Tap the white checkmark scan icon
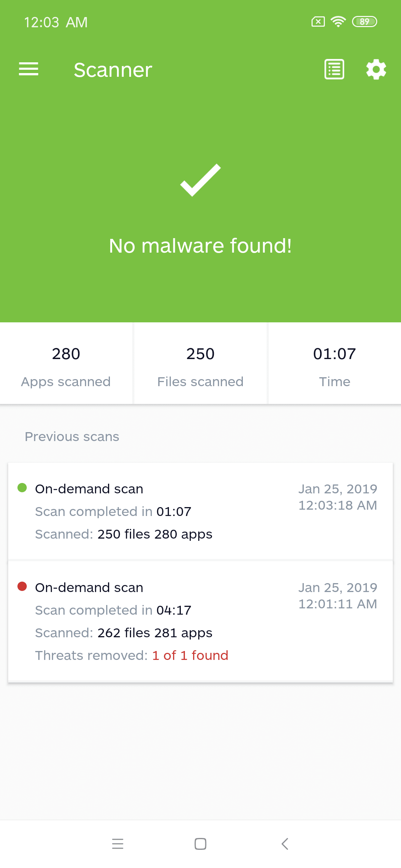Viewport: 401px width, 868px height. 200,180
